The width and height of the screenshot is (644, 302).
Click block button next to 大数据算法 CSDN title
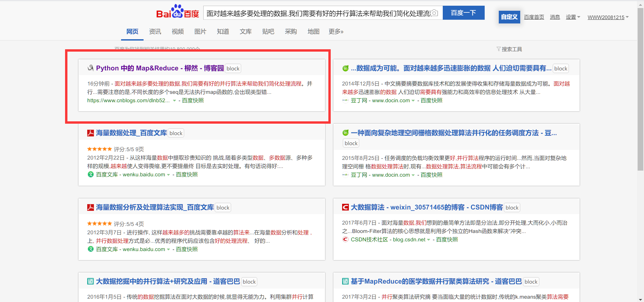(x=512, y=207)
